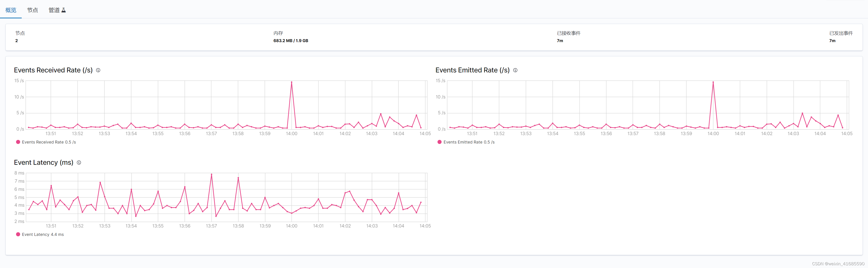Click Events Emitted Rate legend label
Viewport: 868px width, 268px height.
pyautogui.click(x=469, y=142)
